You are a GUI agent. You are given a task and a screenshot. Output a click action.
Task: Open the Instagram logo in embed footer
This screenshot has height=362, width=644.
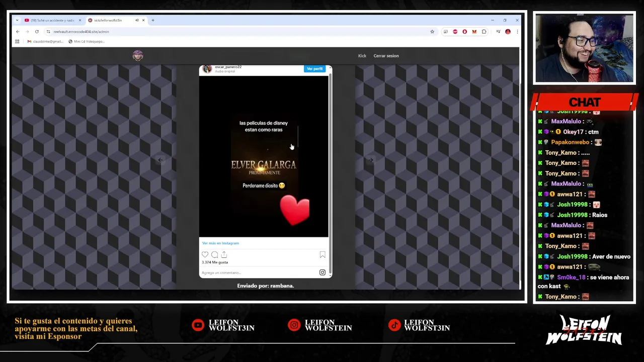click(323, 273)
